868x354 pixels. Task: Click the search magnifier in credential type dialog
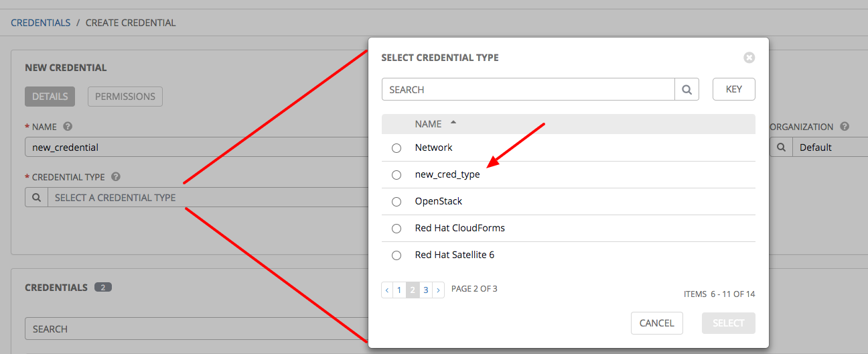coord(686,89)
